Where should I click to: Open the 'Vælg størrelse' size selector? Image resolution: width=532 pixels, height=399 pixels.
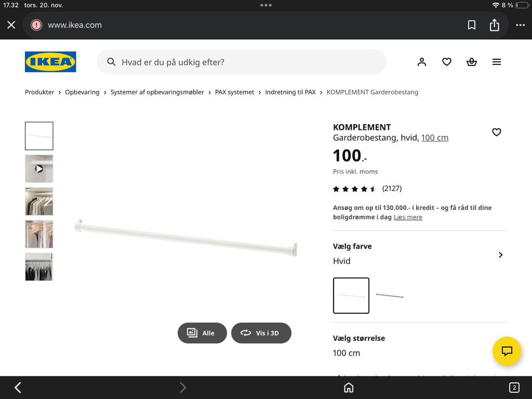pyautogui.click(x=420, y=345)
